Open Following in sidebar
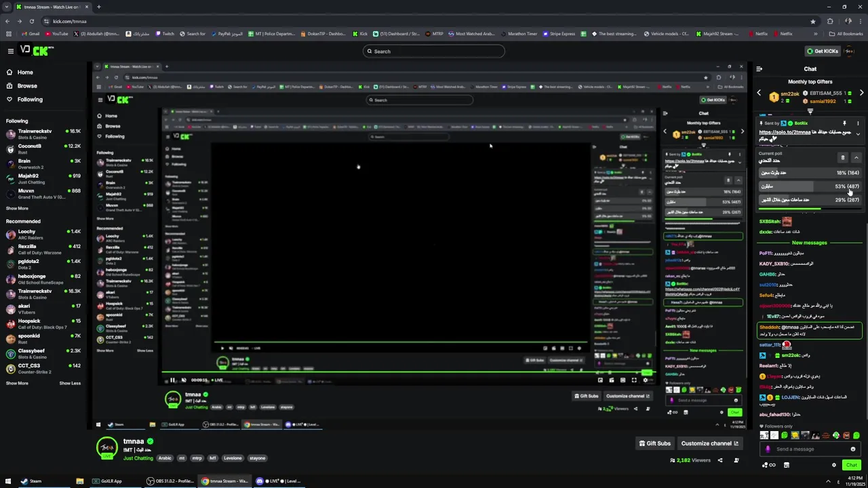This screenshot has height=488, width=868. (x=30, y=100)
